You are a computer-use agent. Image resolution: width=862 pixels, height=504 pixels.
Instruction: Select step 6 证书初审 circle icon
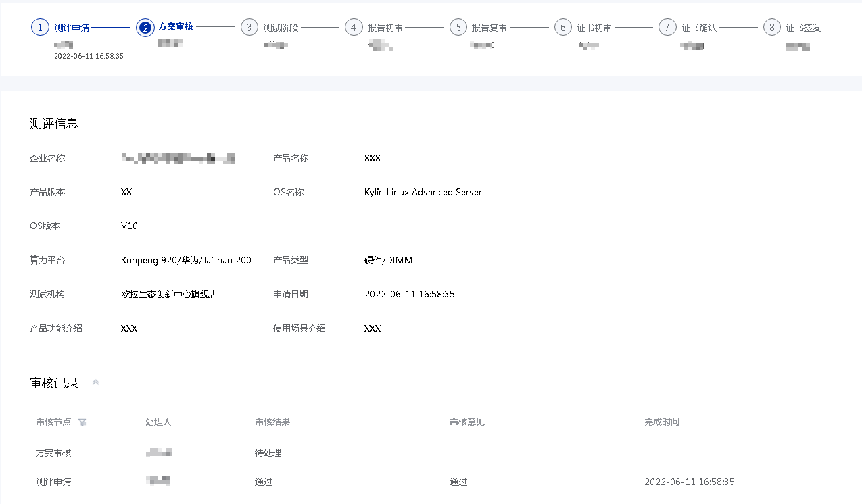[x=563, y=28]
